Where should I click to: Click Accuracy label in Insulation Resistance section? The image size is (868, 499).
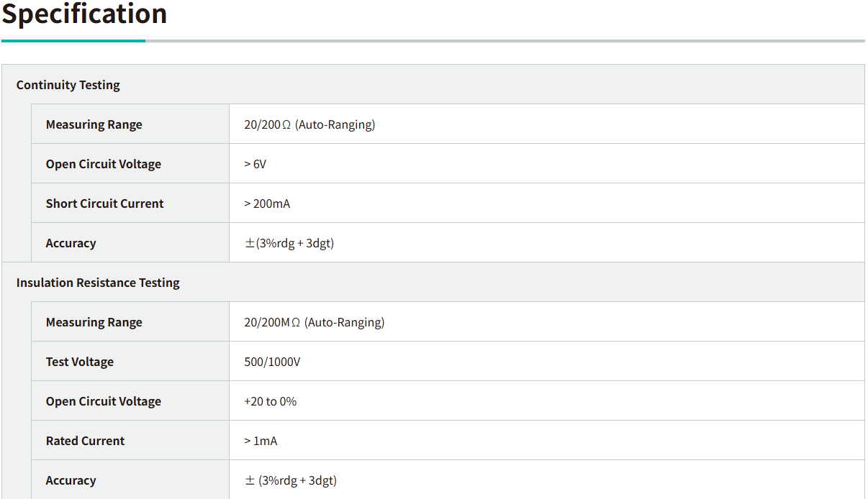tap(71, 480)
